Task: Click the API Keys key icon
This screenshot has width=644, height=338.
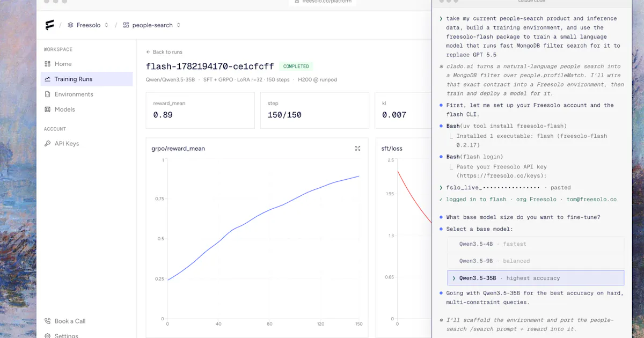Action: click(x=48, y=144)
